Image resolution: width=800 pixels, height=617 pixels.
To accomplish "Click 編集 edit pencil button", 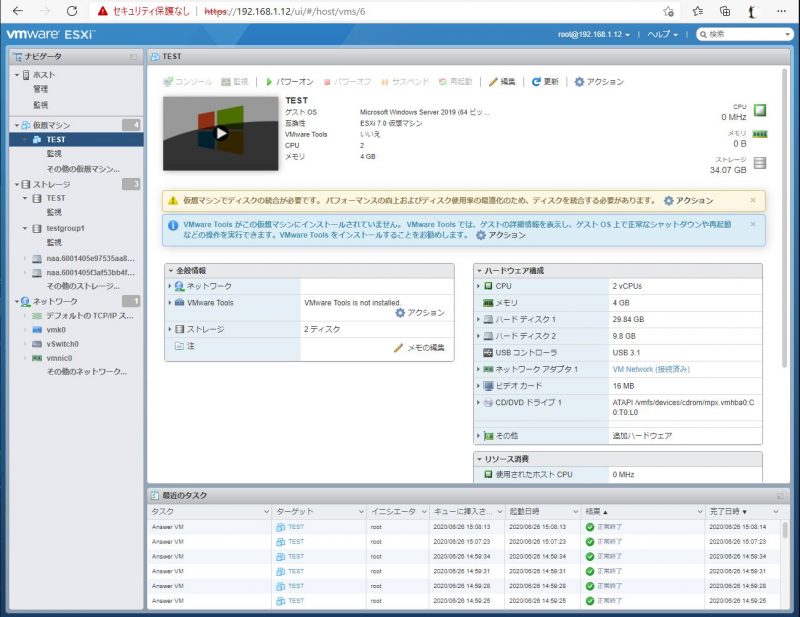I will 502,82.
